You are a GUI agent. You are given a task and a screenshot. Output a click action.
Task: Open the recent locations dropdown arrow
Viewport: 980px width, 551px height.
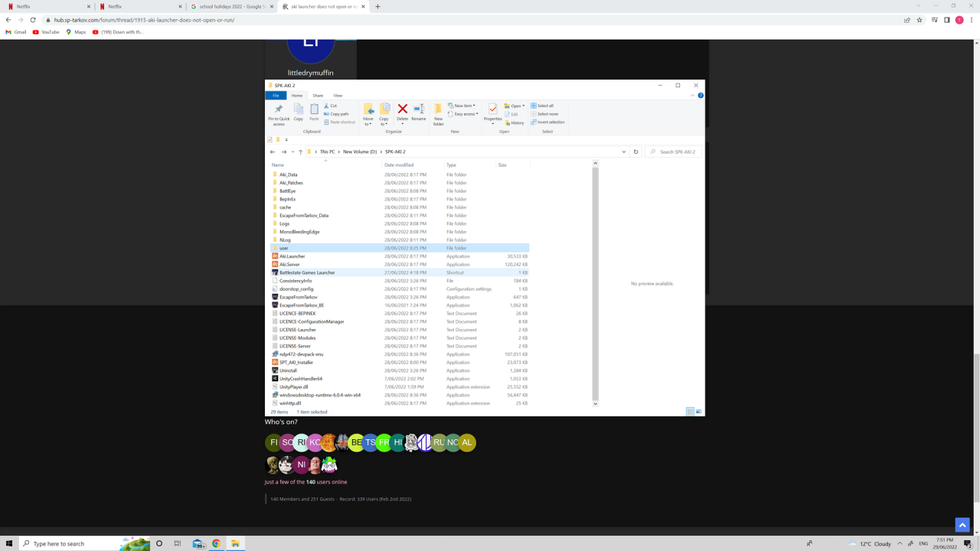tap(292, 152)
